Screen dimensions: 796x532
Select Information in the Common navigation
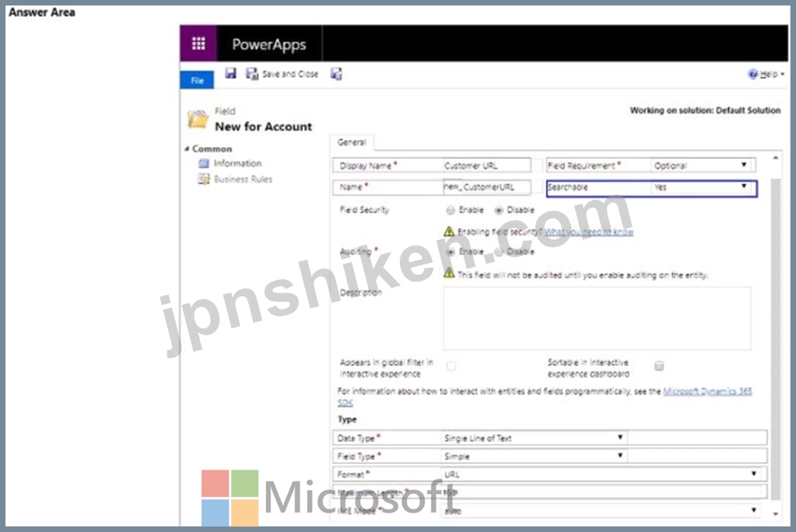point(237,163)
